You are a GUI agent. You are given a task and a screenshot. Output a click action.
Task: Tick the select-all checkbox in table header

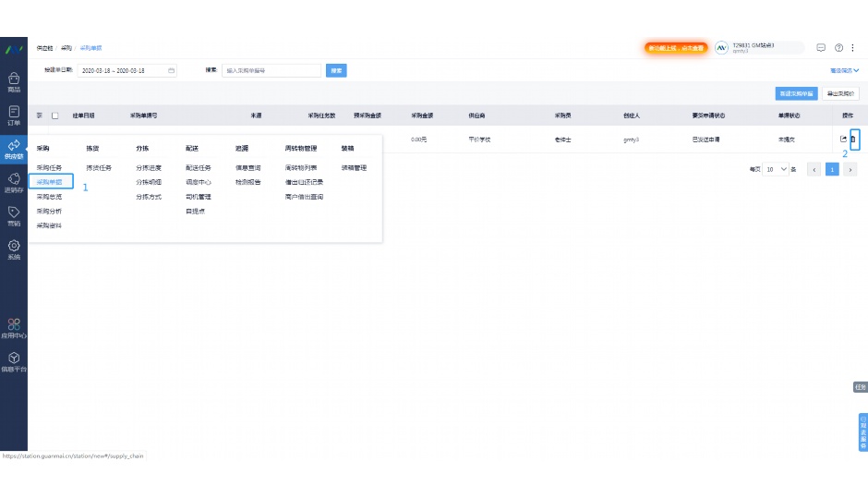54,116
